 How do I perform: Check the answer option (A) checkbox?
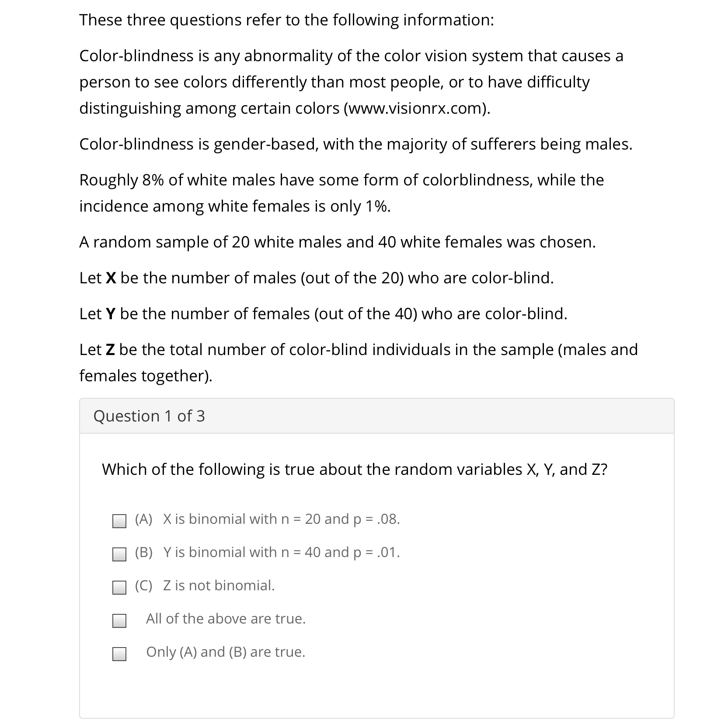pos(118,521)
